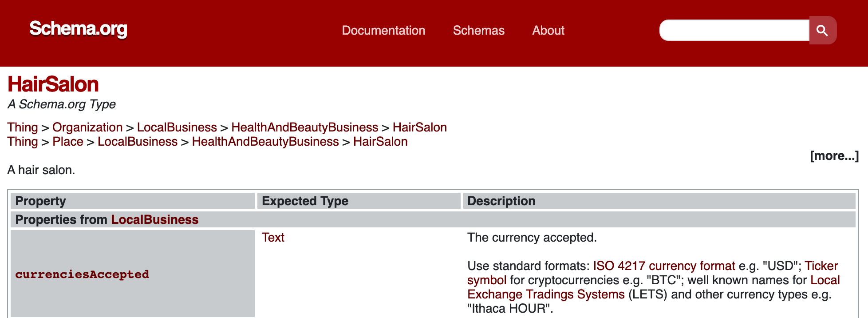Open the Text expected type link
868x318 pixels.
coord(273,238)
